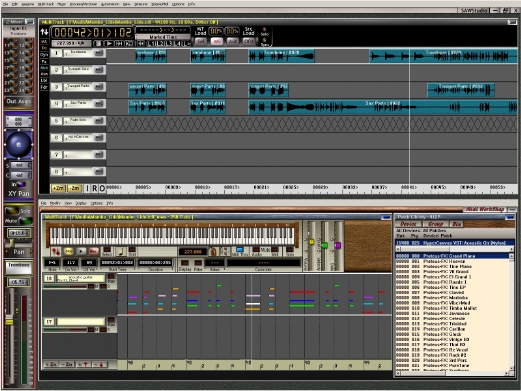Click the 227.000 tempo display in Midi Workshop

[193, 252]
